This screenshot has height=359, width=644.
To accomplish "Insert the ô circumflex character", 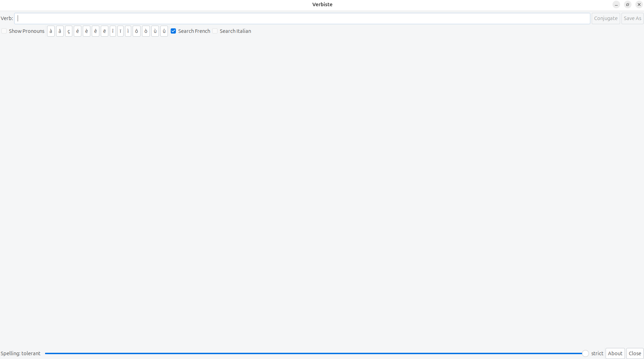I will [x=137, y=31].
